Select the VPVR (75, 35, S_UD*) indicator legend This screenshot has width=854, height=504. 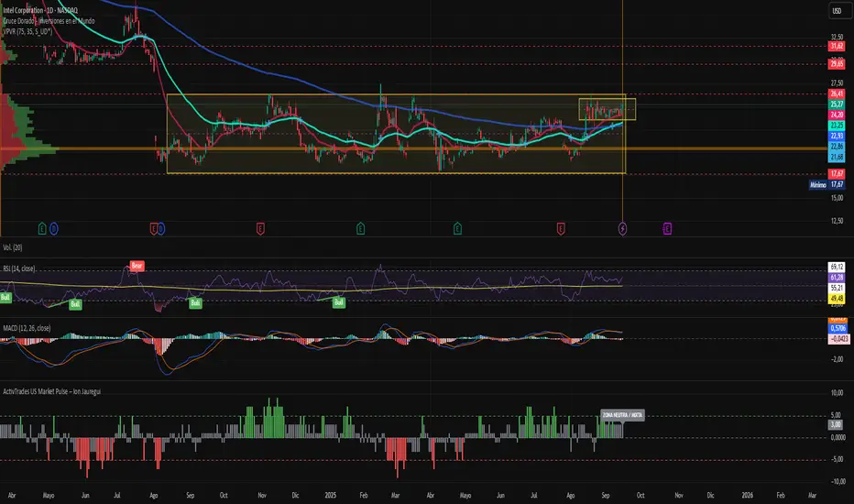pyautogui.click(x=27, y=31)
